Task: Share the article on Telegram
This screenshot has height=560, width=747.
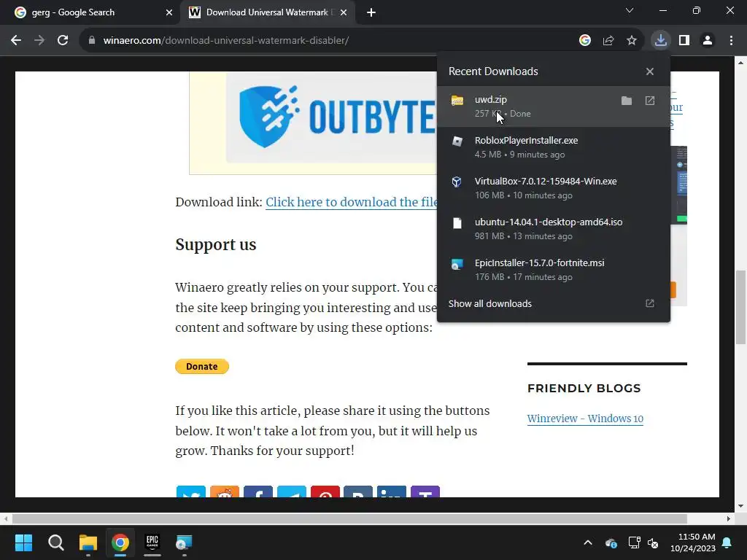Action: click(292, 492)
